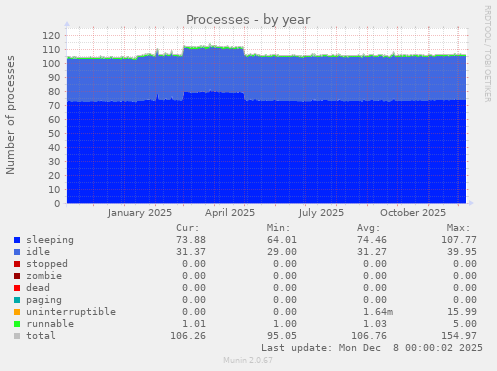Image resolution: width=497 pixels, height=371 pixels.
Task: Click the 'January 2025' x-axis label
Action: pos(140,213)
